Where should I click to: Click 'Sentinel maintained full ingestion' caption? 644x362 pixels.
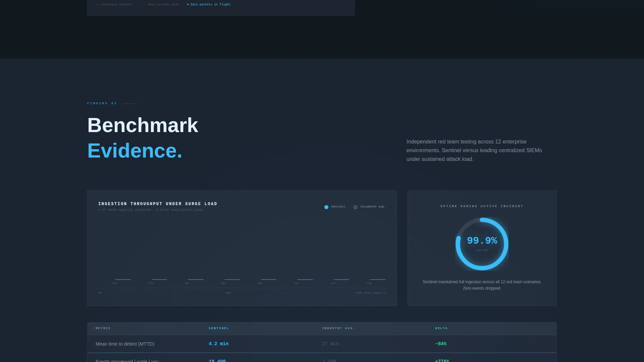[482, 282]
